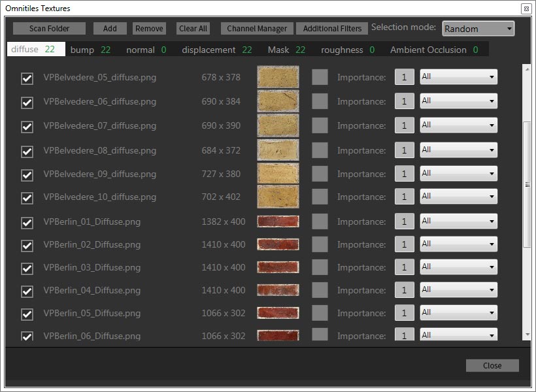This screenshot has width=536, height=392.
Task: Toggle the VPBelvedere_10_diffuse.png checkbox
Action: coord(27,197)
